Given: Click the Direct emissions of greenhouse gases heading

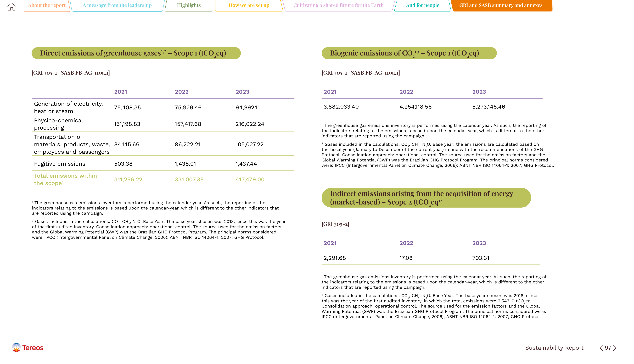Looking at the screenshot, I should click(136, 53).
